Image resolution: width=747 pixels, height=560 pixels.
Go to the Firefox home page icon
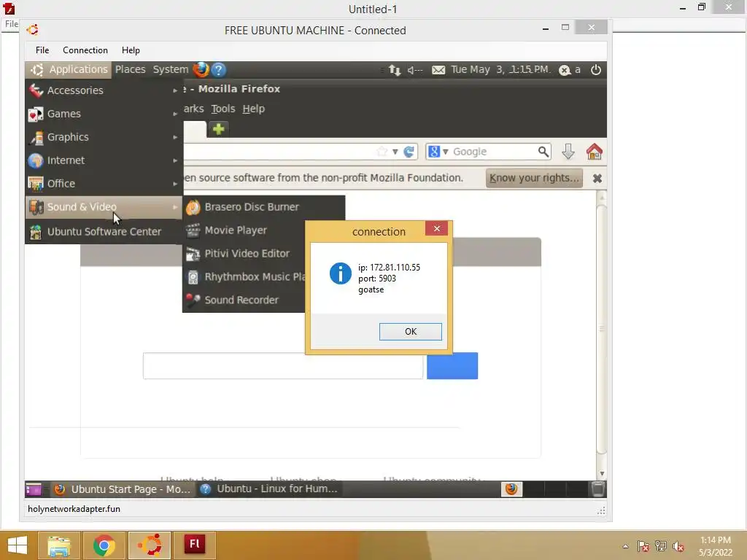pyautogui.click(x=594, y=152)
